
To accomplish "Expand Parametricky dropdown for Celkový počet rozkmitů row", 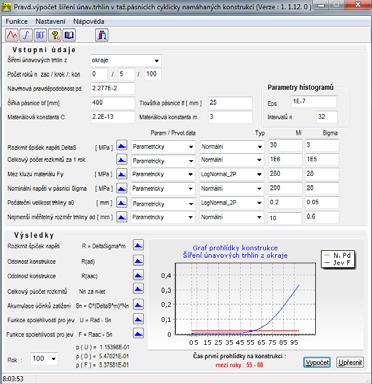I will tap(191, 161).
